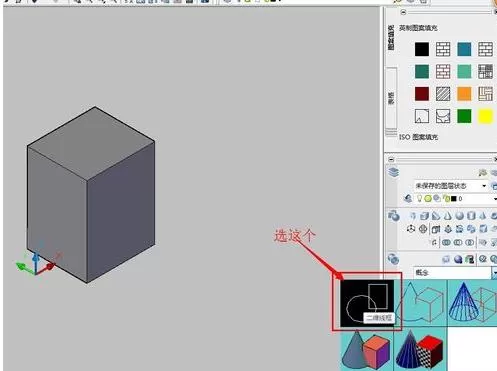497x371 pixels.
Task: Collapse the dashboard panel minus button
Action: coord(391,159)
